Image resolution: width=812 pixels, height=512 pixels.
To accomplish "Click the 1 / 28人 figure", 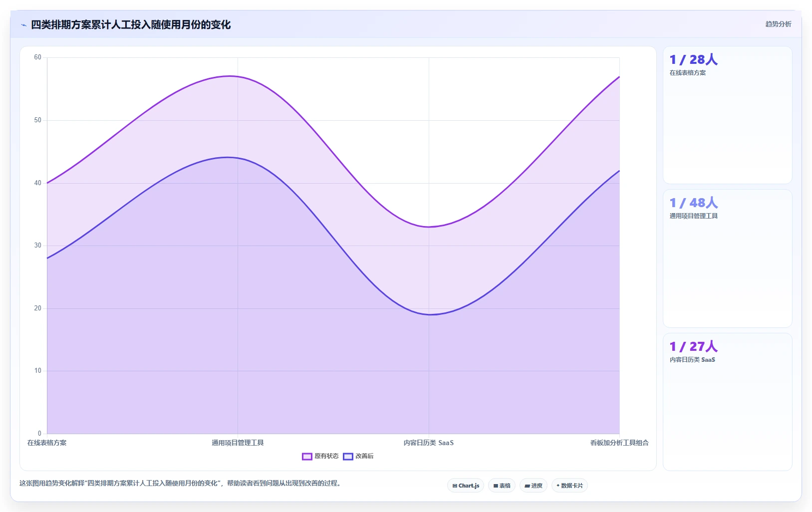I will pos(694,59).
